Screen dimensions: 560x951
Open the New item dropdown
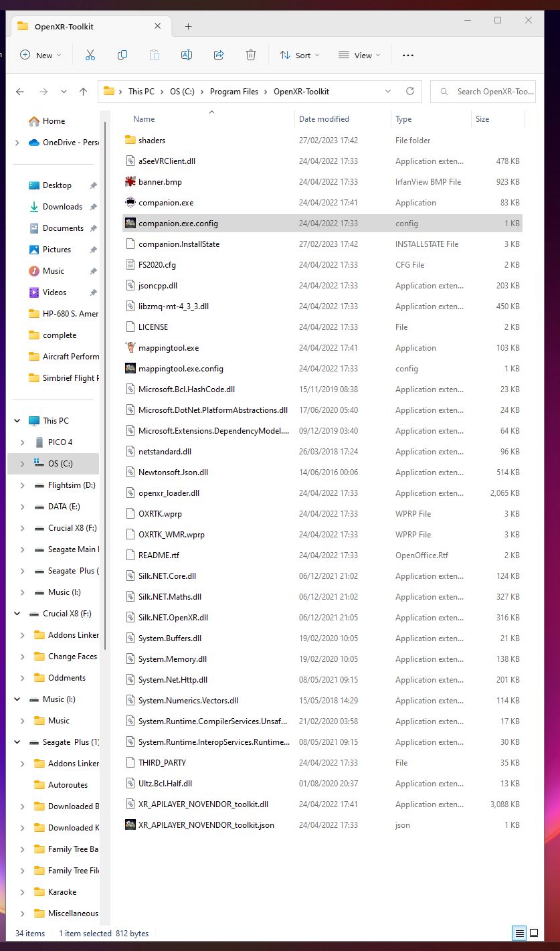(x=41, y=55)
